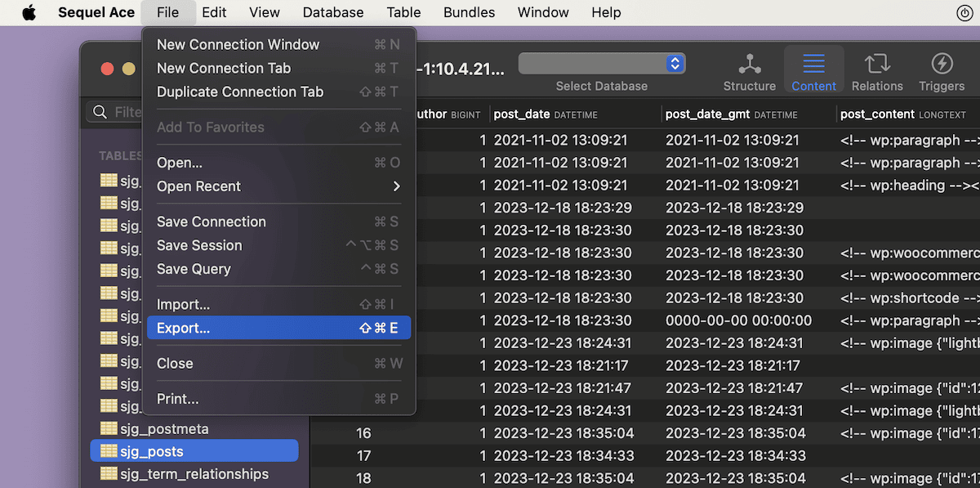Click sjg_term_relationships table icon
The width and height of the screenshot is (980, 488).
click(x=108, y=474)
